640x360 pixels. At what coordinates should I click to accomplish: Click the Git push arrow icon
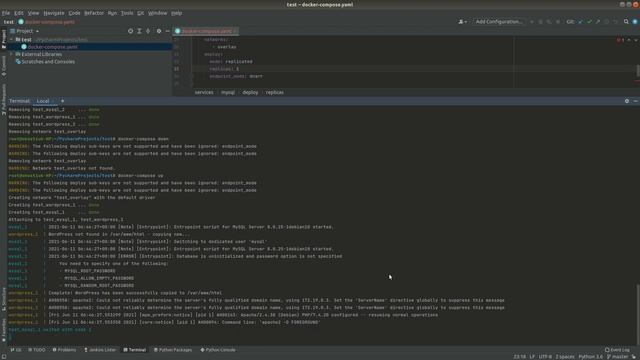click(598, 22)
